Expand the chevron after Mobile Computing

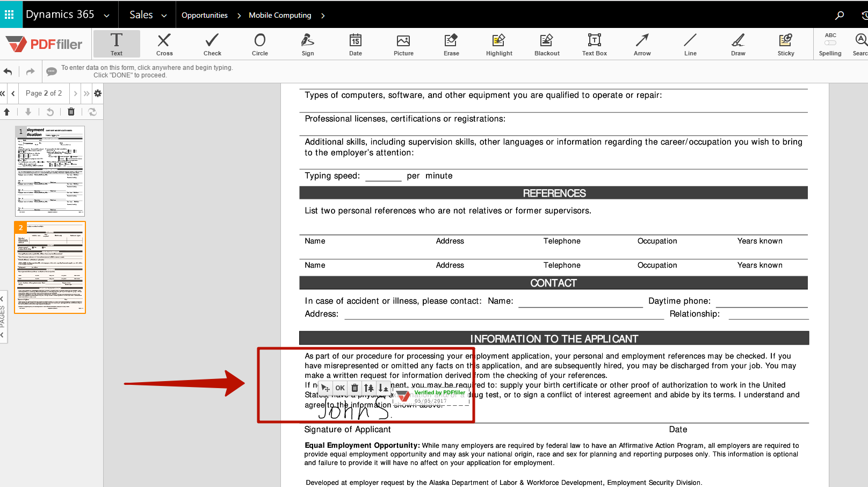(x=323, y=16)
